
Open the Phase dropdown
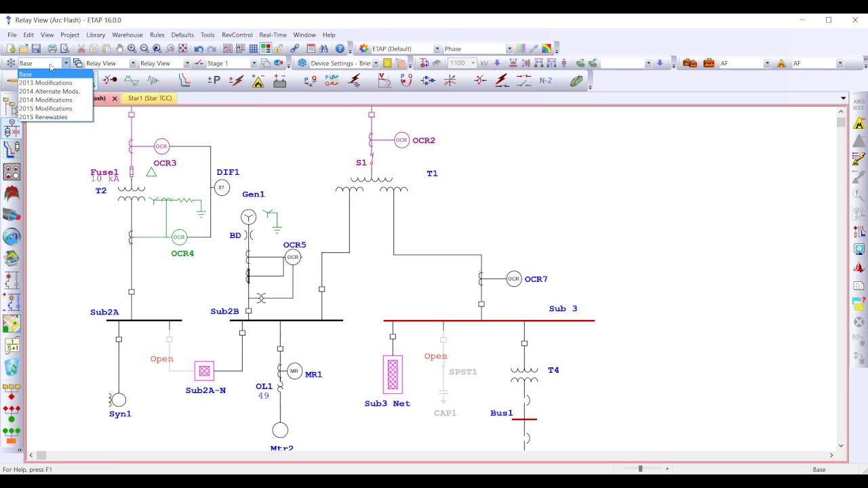click(509, 49)
